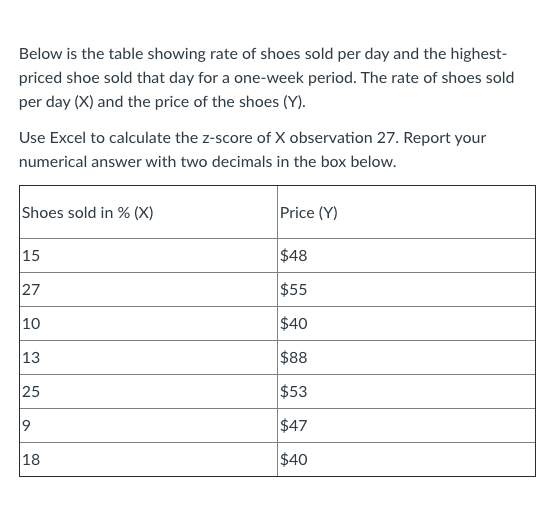The image size is (548, 508).
Task: Click the $40 price next to 18
Action: click(x=406, y=459)
